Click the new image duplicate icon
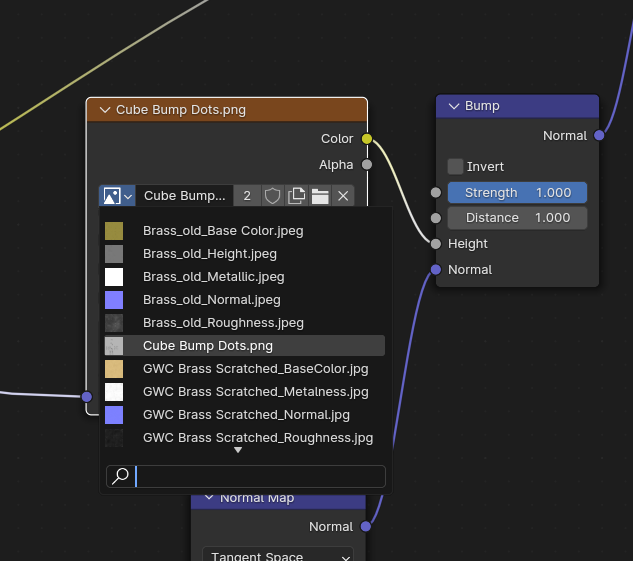 coord(296,196)
